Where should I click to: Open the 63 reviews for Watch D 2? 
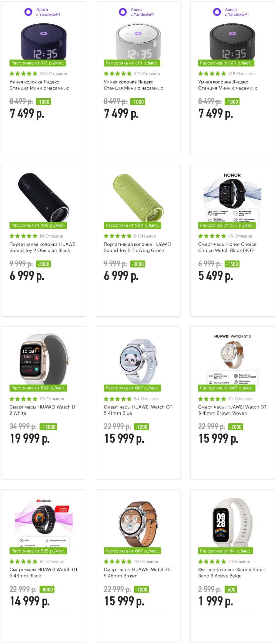tap(52, 399)
